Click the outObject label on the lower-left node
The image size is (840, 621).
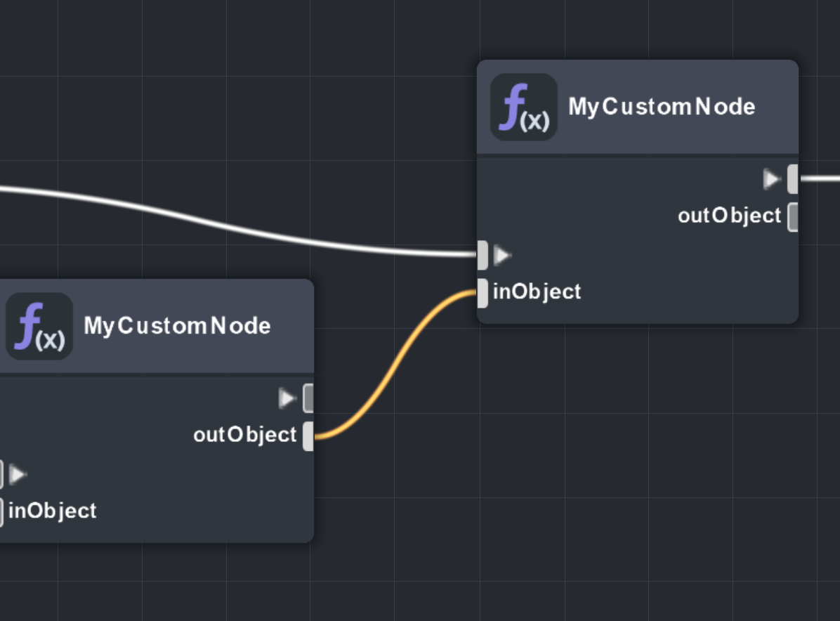click(x=245, y=435)
